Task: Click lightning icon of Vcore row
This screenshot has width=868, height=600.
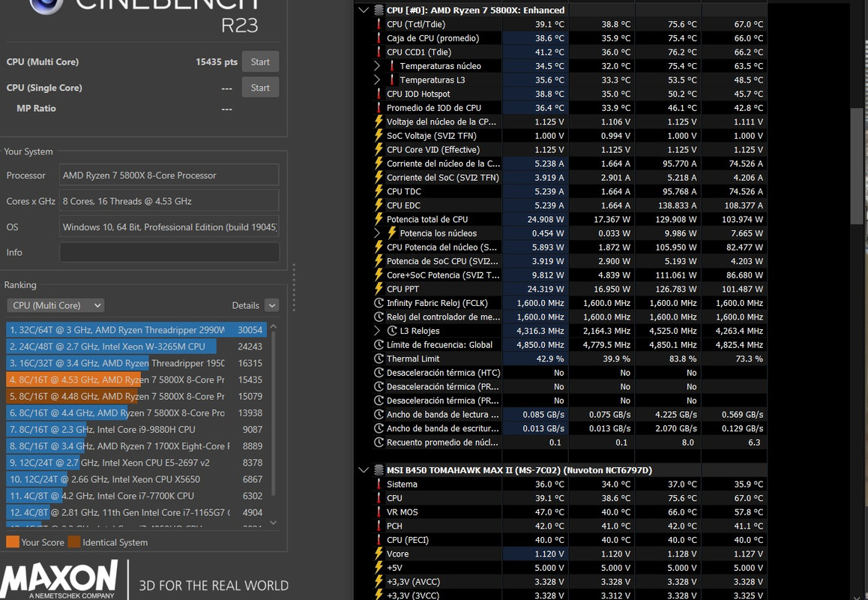Action: (x=379, y=553)
